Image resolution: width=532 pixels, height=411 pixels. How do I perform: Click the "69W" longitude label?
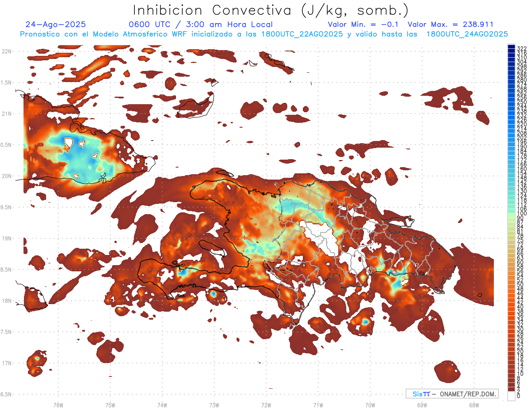pyautogui.click(x=422, y=405)
